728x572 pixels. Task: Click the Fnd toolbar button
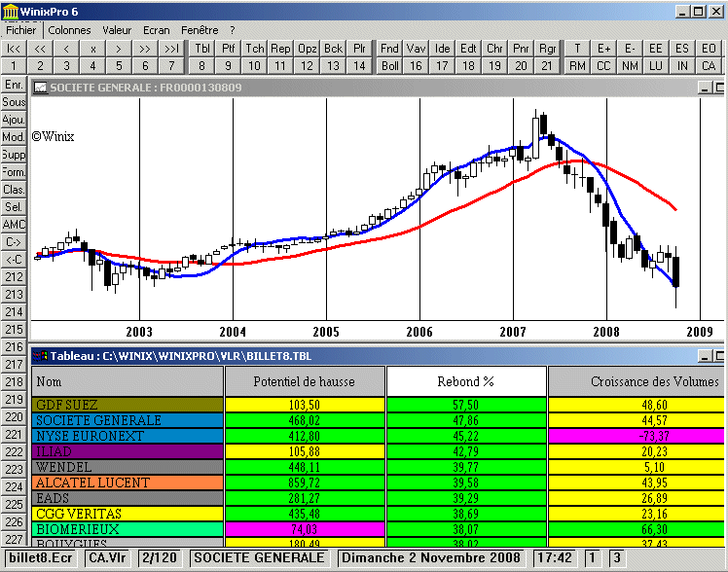(x=389, y=49)
